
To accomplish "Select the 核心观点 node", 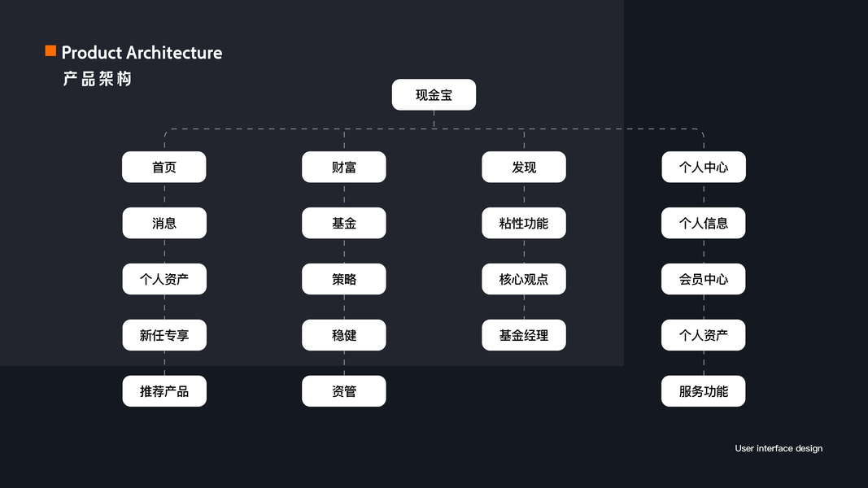I will point(524,280).
